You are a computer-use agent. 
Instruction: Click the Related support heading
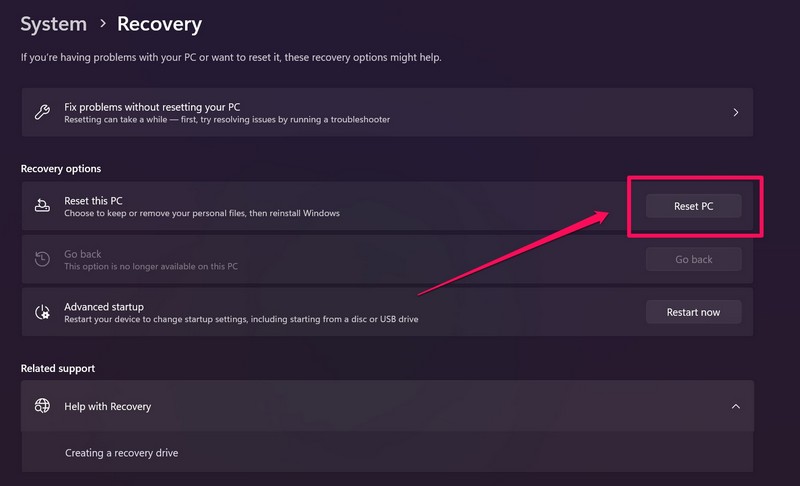(x=58, y=369)
